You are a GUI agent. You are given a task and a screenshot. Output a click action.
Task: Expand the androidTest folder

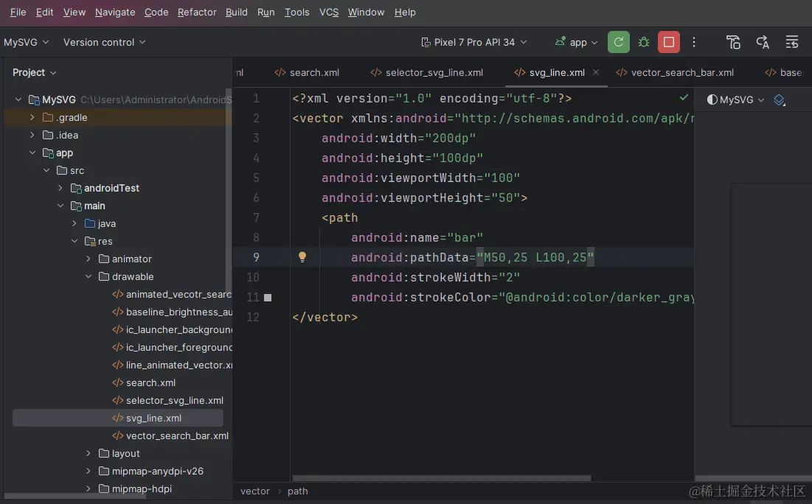click(60, 188)
